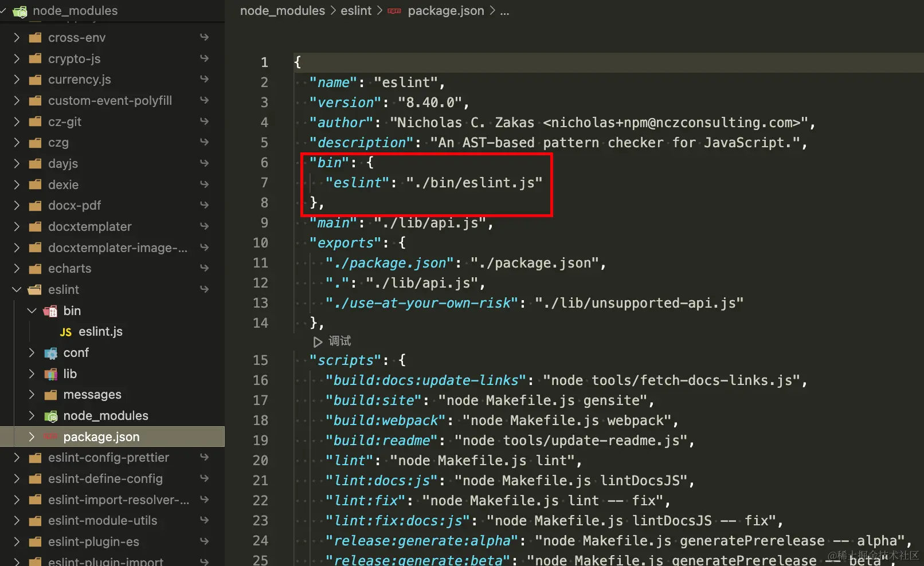Click the symlink arrow on currency.js row
Viewport: 924px width, 566px height.
204,79
